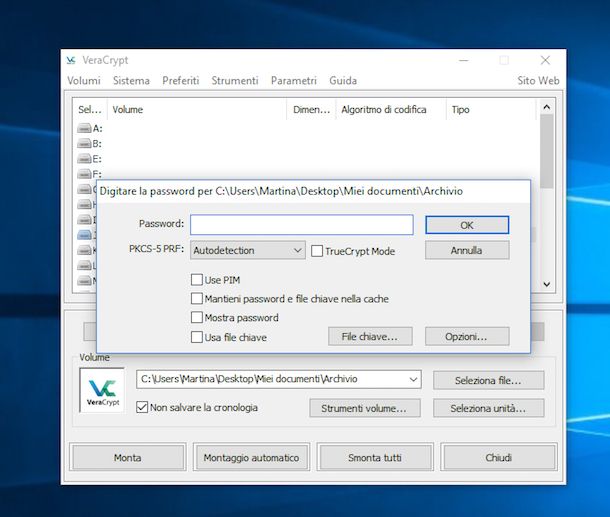Minimize the VeraCrypt window
This screenshot has width=610, height=517.
tap(463, 60)
